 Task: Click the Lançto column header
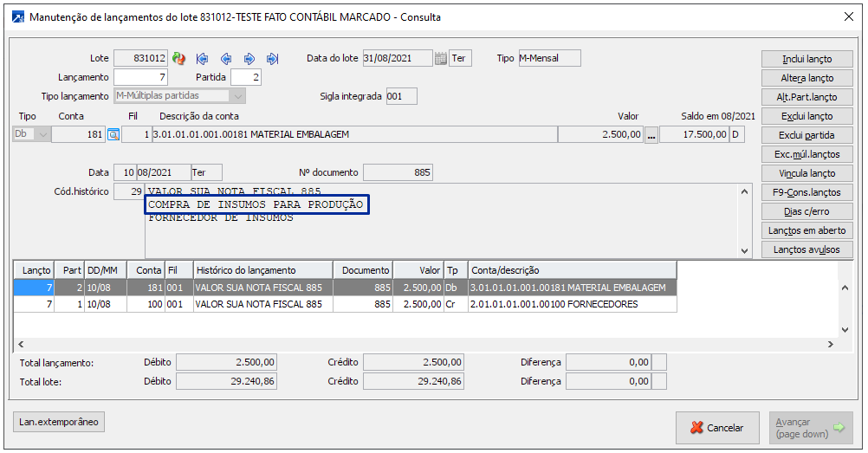pyautogui.click(x=34, y=270)
